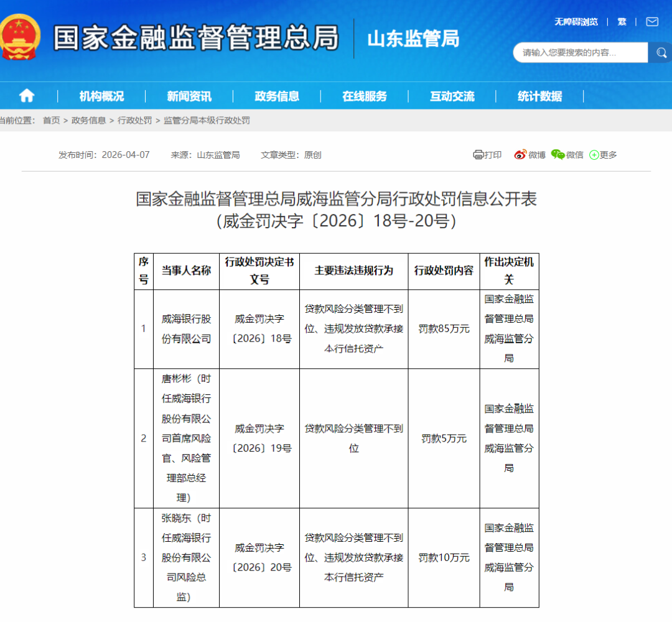Click the 当事人名称 column header
Image resolution: width=672 pixels, height=622 pixels.
point(187,271)
